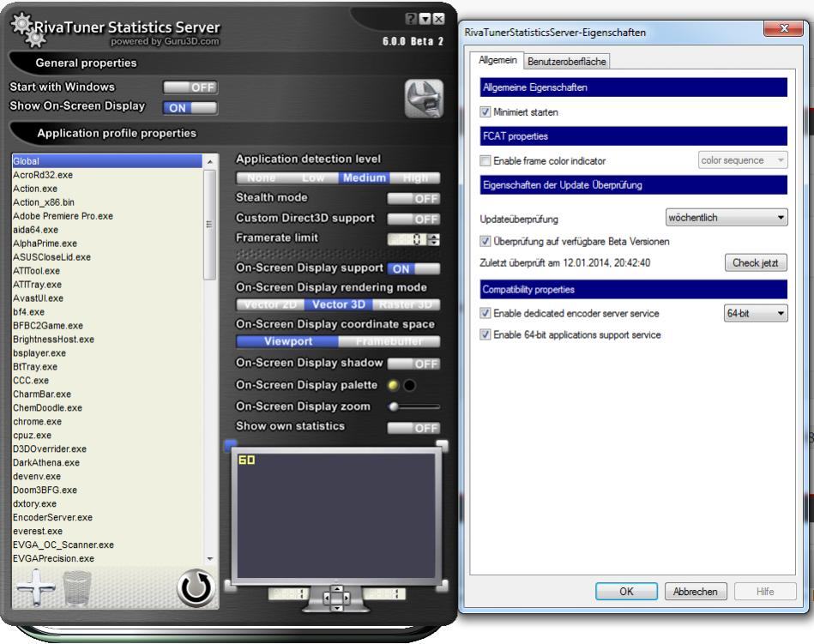Select EVGAPrecision.exe in profile list
Viewport: 814px width, 644px height.
coord(107,558)
